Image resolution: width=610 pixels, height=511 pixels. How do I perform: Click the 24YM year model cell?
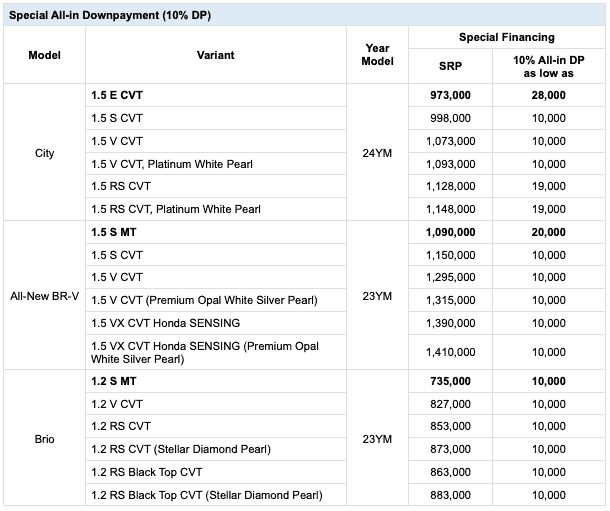click(x=377, y=153)
